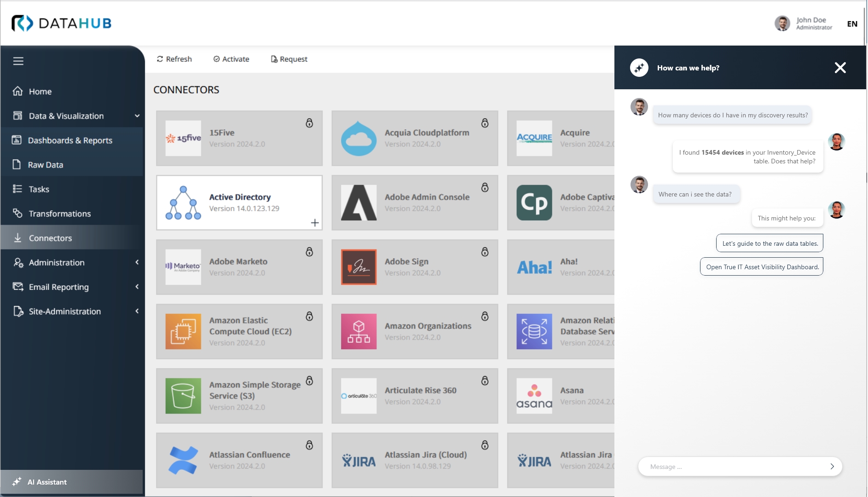Close the help chat panel
Image resolution: width=868 pixels, height=497 pixels.
[840, 68]
